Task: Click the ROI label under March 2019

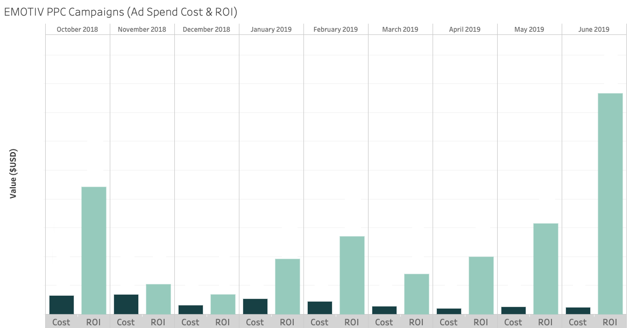Action: point(416,322)
